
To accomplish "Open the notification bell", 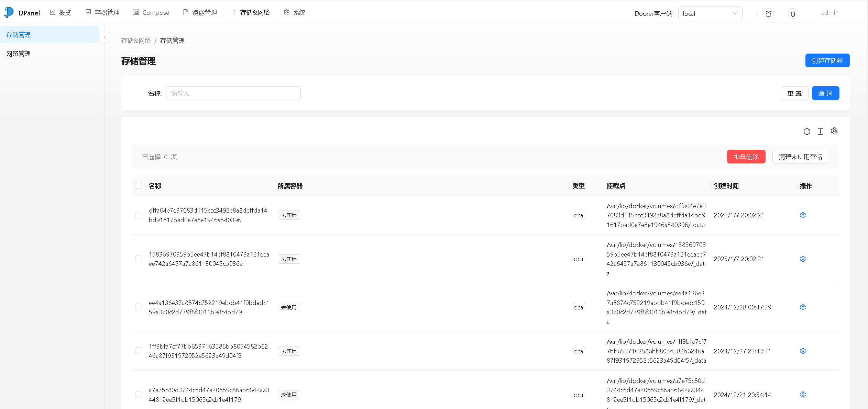I will click(793, 13).
